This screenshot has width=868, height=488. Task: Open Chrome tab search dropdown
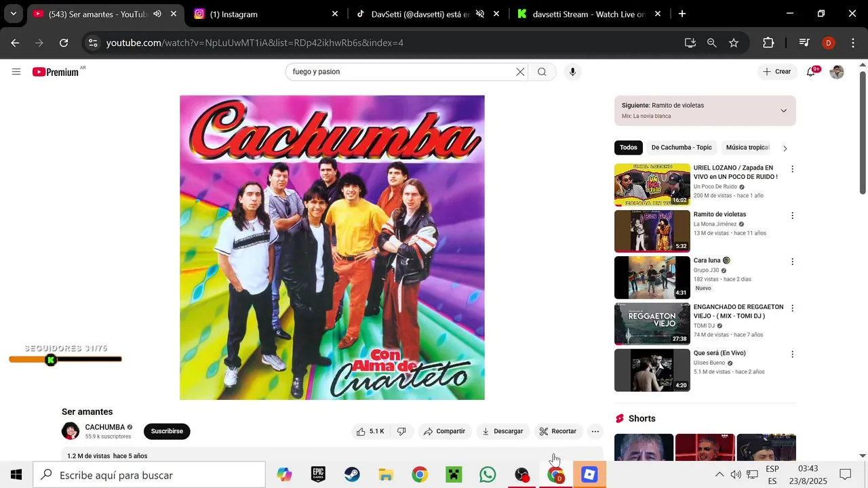click(x=14, y=14)
